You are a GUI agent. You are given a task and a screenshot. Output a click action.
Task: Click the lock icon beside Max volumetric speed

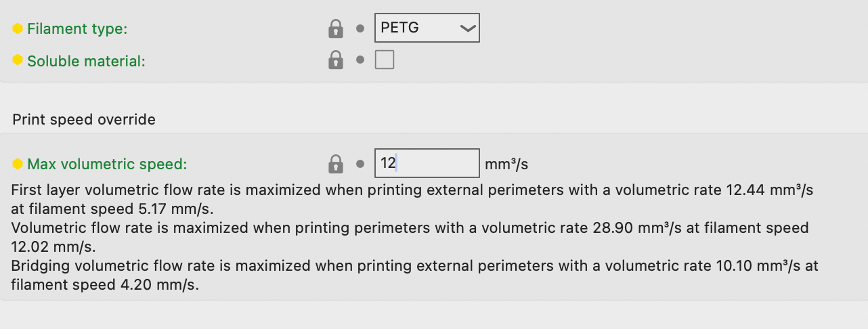tap(335, 164)
